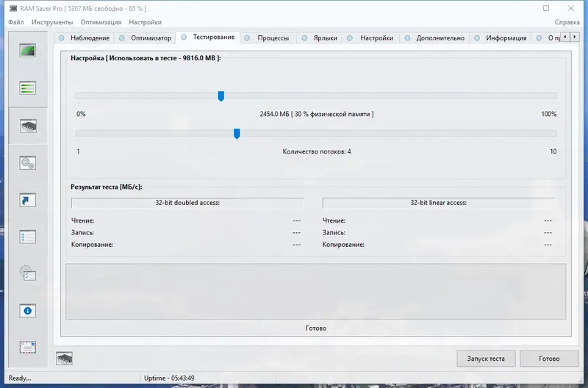
Task: Switch to the Процессы tab
Action: 268,38
